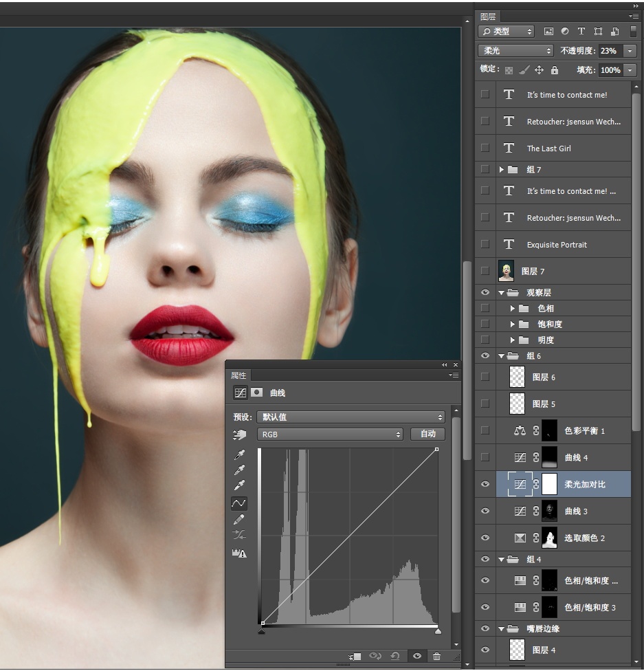Image resolution: width=644 pixels, height=671 pixels.
Task: Click the on-image adjustment hand tool
Action: point(239,434)
